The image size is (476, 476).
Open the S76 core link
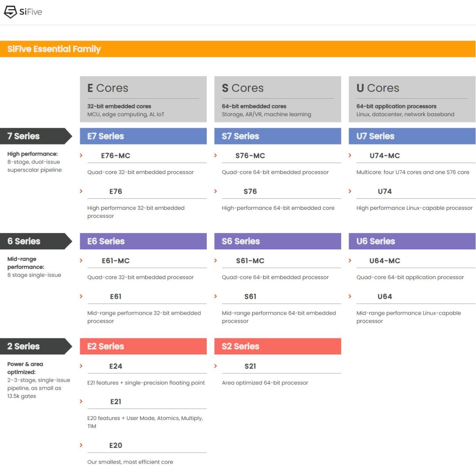(250, 191)
